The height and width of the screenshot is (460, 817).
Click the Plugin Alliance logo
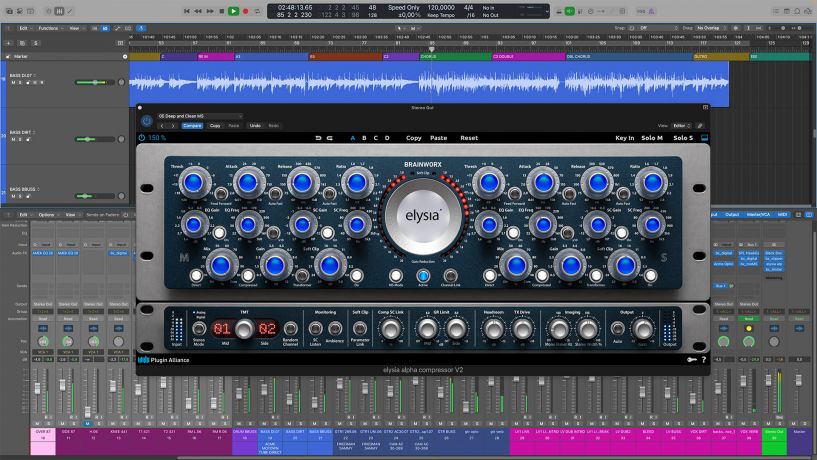(164, 360)
